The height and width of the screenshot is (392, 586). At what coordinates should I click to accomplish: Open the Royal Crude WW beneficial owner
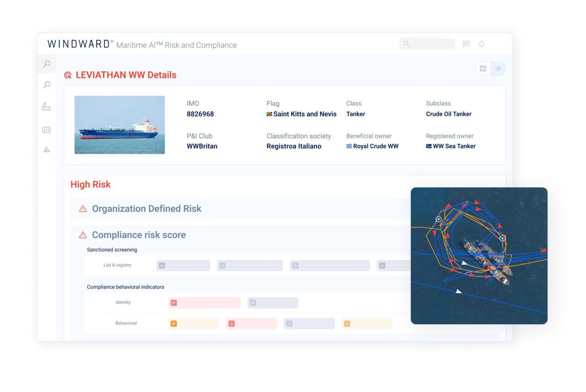coord(375,146)
